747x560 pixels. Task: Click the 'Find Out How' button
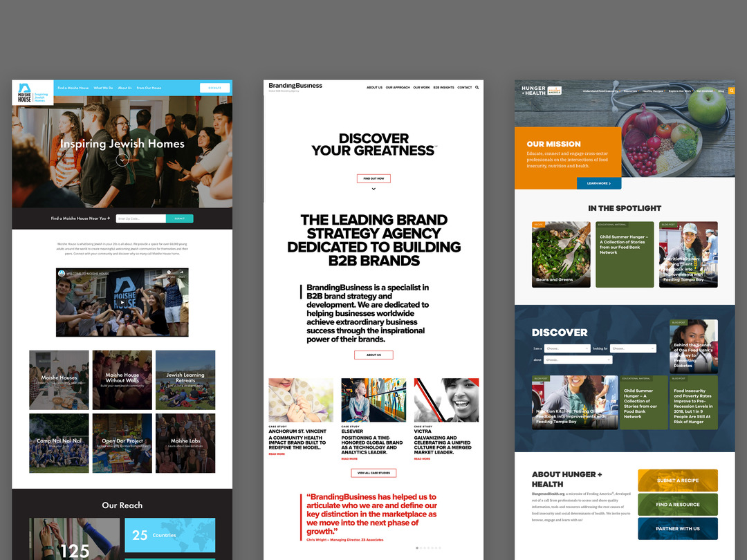coord(373,178)
